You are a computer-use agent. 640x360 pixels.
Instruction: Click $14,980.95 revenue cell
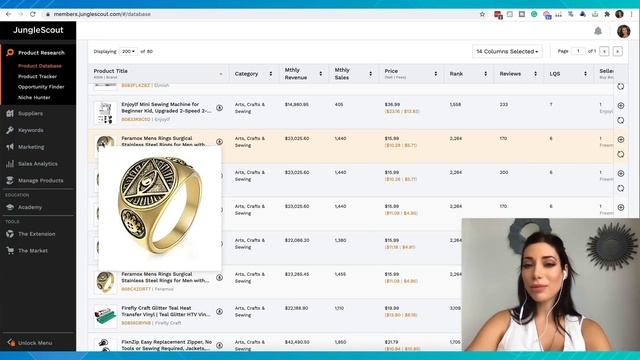(x=297, y=104)
